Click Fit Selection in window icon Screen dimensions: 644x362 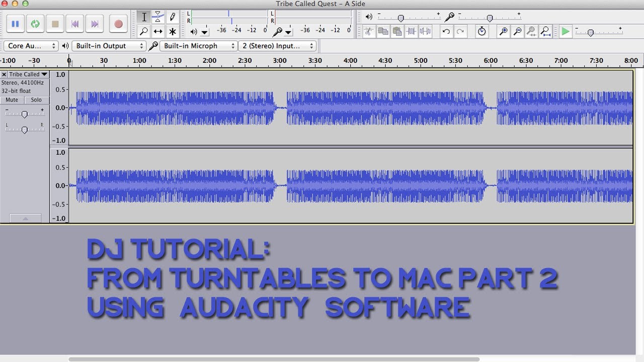(x=531, y=31)
